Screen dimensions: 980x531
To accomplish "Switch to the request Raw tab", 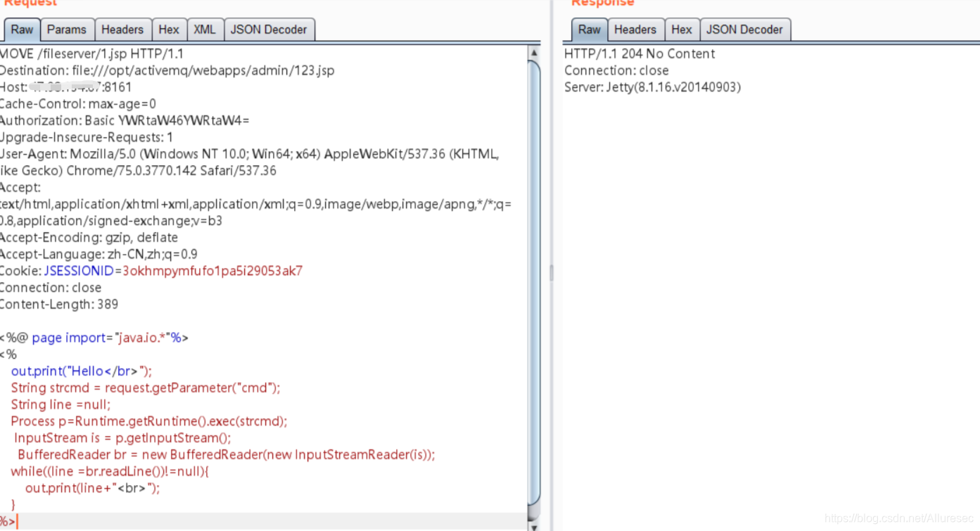I will [x=22, y=30].
